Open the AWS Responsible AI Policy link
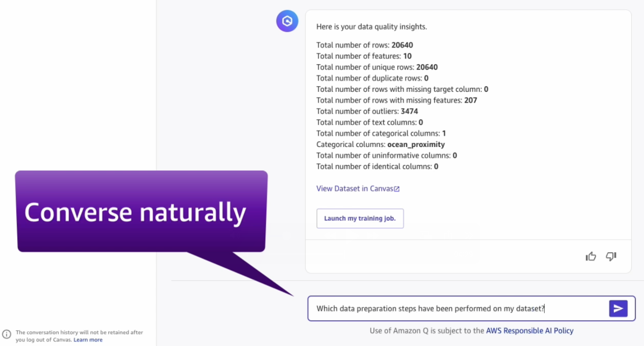Image resolution: width=644 pixels, height=346 pixels. point(530,331)
